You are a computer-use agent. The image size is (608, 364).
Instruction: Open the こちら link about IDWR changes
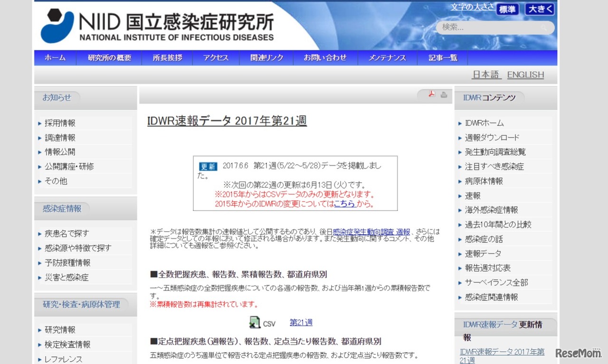pyautogui.click(x=344, y=204)
